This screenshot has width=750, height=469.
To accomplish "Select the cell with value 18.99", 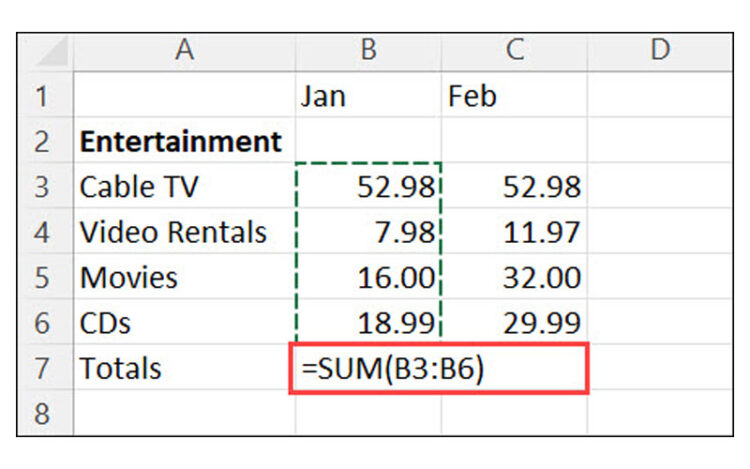I will [x=367, y=322].
